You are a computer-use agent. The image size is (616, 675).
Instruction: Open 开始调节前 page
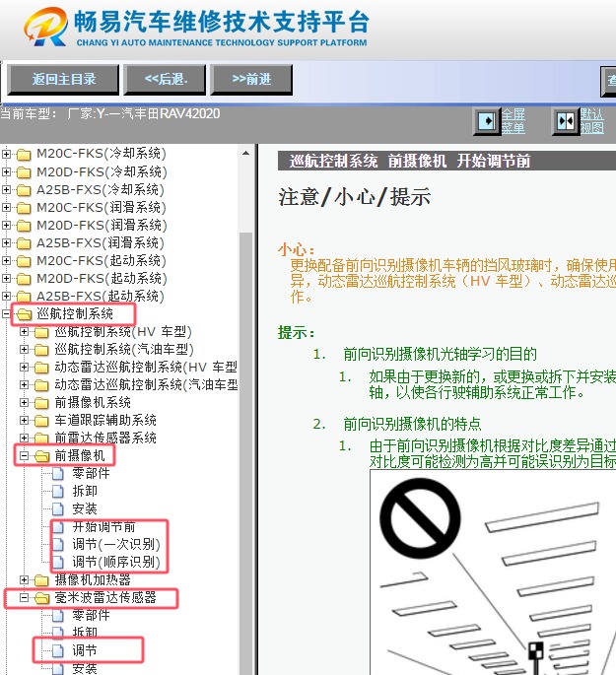click(x=103, y=527)
